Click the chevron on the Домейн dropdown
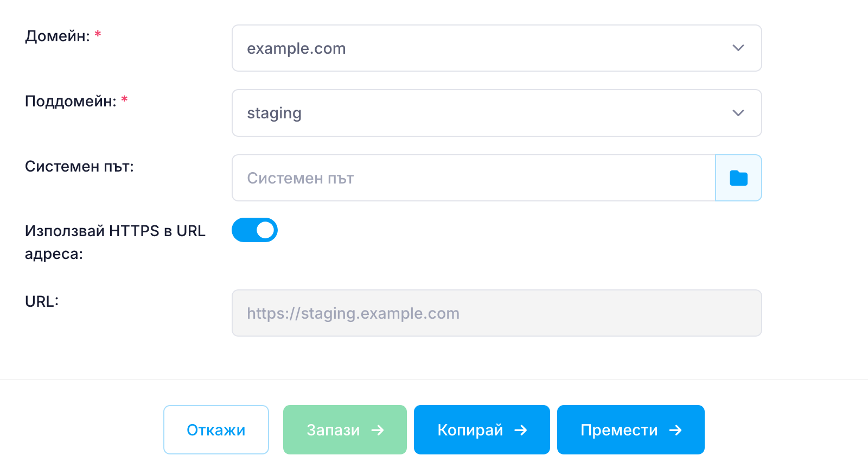868x468 pixels. 738,48
